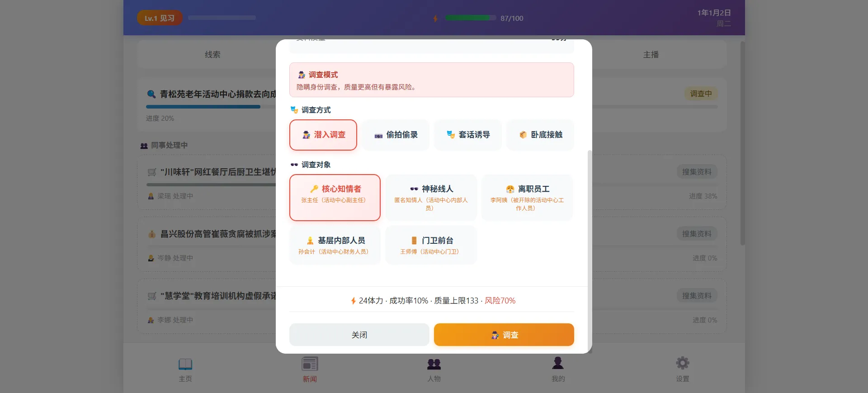Click the mask icon beside 调查方式
This screenshot has width=868, height=393.
coord(294,110)
